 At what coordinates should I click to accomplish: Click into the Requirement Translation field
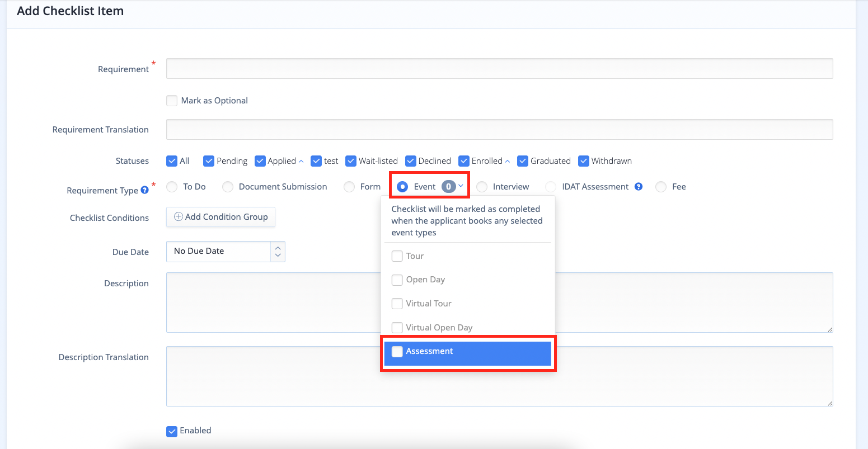[499, 129]
